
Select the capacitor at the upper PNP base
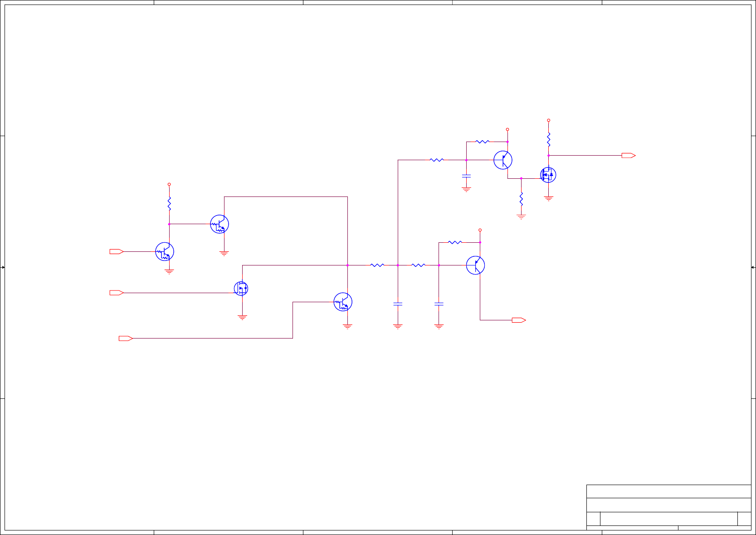[466, 176]
